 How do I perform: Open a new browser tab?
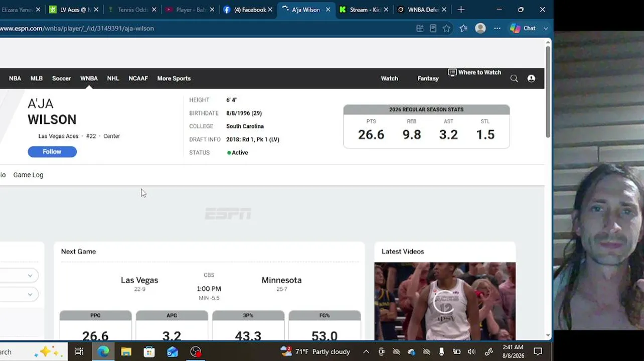[x=461, y=10]
